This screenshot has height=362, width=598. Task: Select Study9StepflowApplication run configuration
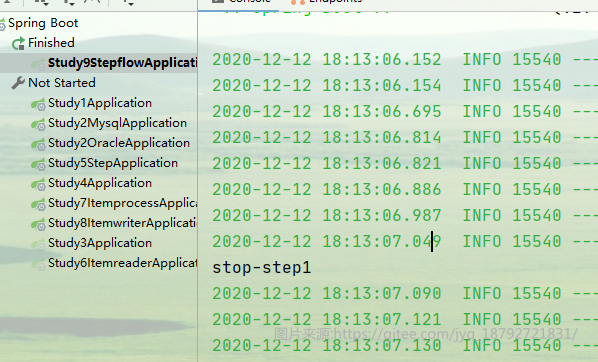tap(122, 63)
